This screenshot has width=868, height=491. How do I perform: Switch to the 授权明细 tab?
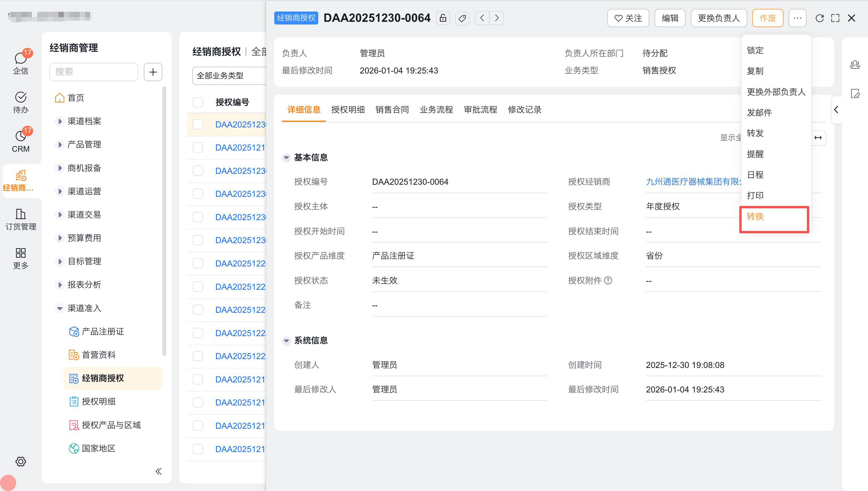click(x=348, y=109)
